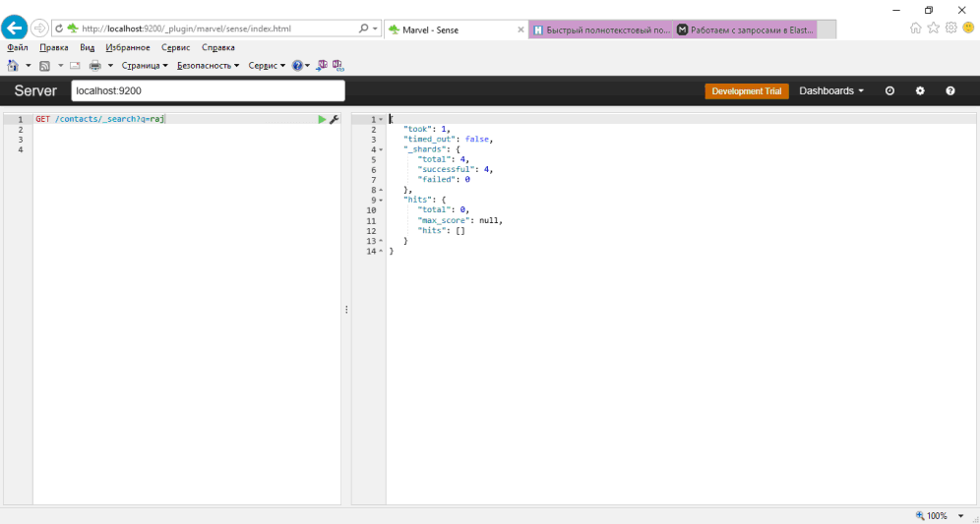This screenshot has width=980, height=524.
Task: Click the "successful": 4 line
Action: 455,169
